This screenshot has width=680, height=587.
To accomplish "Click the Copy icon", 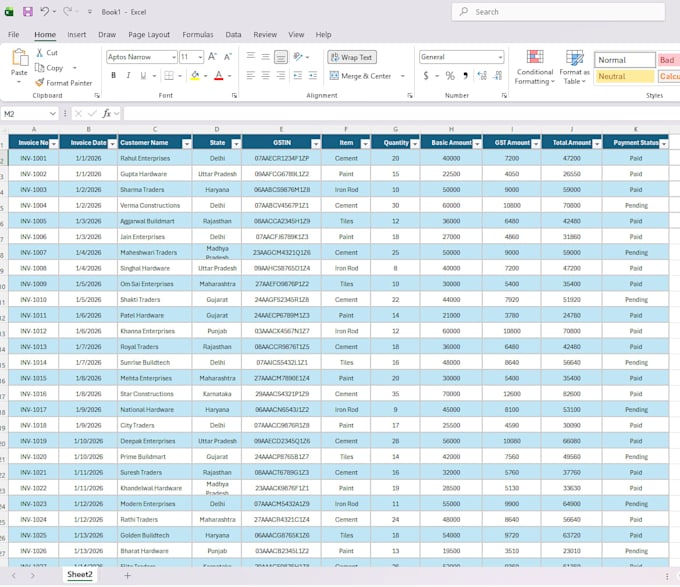I will click(39, 68).
